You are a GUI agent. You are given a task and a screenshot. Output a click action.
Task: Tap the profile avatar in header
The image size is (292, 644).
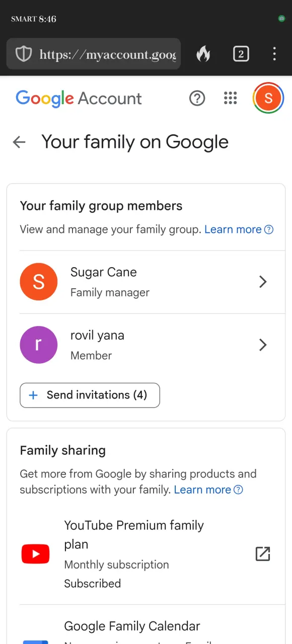(x=268, y=98)
